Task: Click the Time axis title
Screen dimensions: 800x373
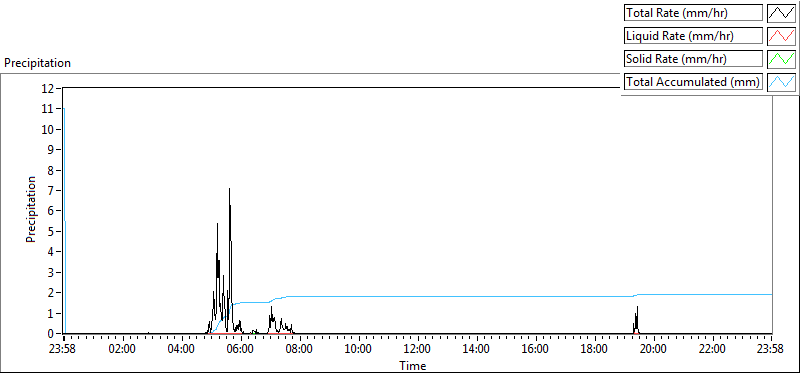Action: coord(412,365)
